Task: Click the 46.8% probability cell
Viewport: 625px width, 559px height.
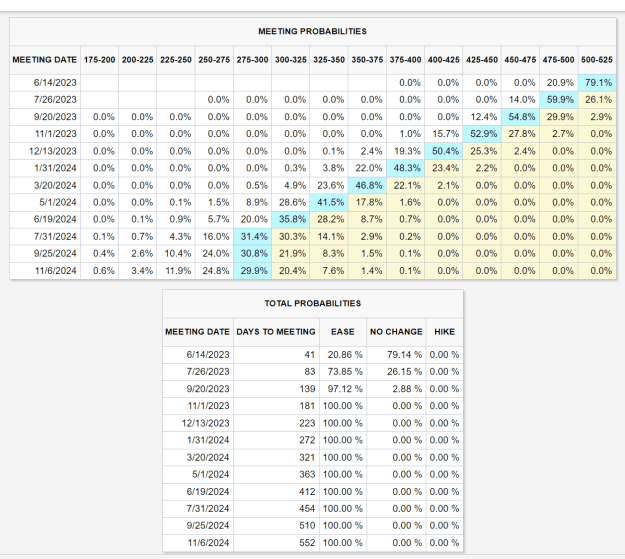Action: 368,185
